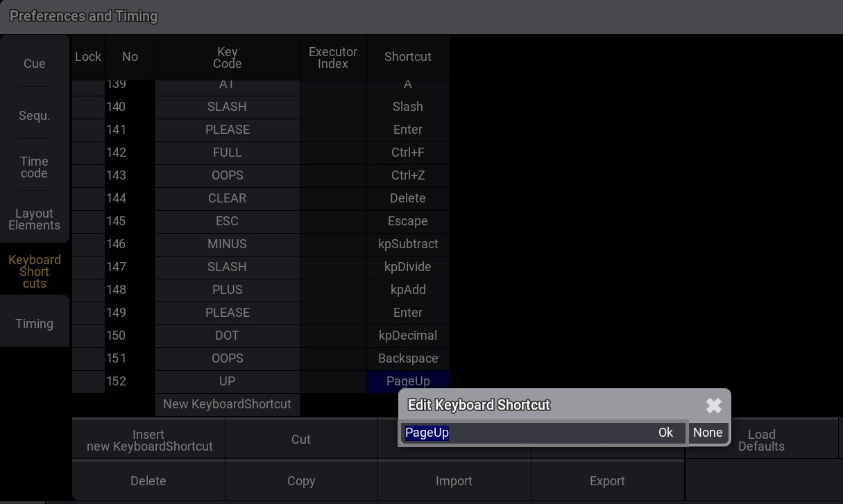Click the Ctrl+F shortcut cell
This screenshot has height=504, width=843.
pos(408,153)
